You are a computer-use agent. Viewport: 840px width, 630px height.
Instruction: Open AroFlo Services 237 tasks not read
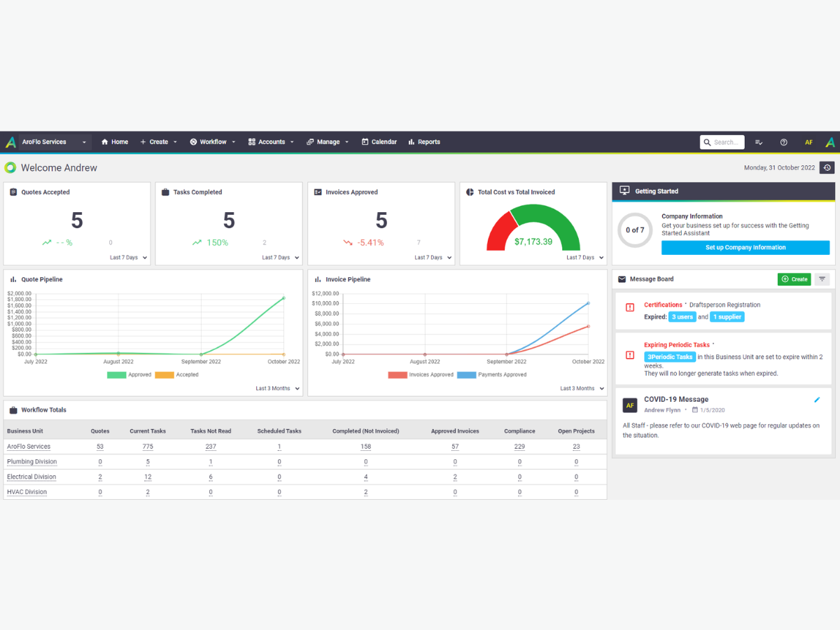tap(211, 447)
